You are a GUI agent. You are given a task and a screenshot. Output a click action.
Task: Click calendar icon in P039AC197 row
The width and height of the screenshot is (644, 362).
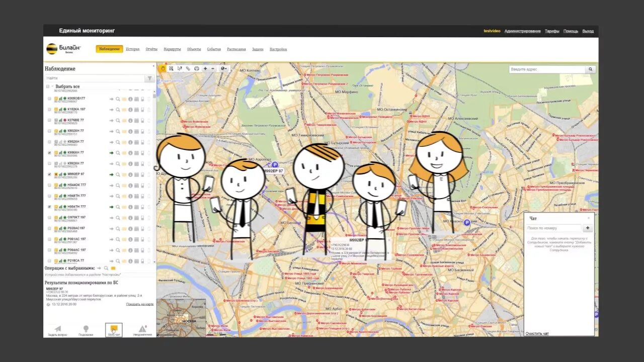136,229
